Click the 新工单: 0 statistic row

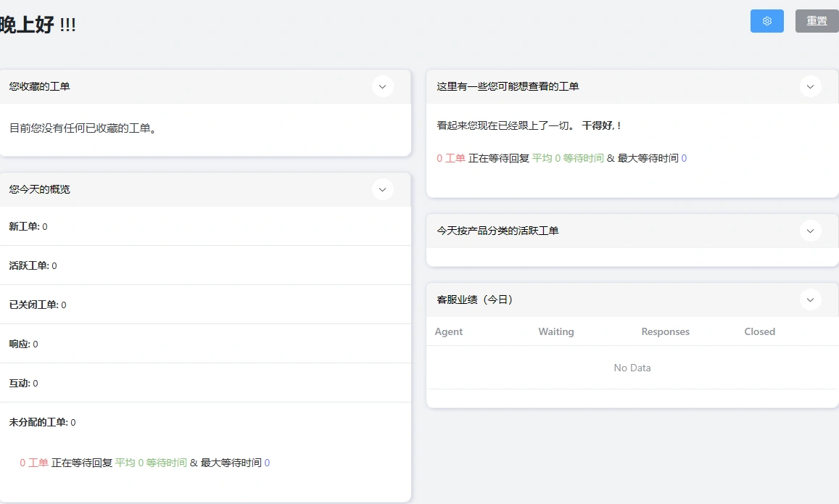click(27, 226)
